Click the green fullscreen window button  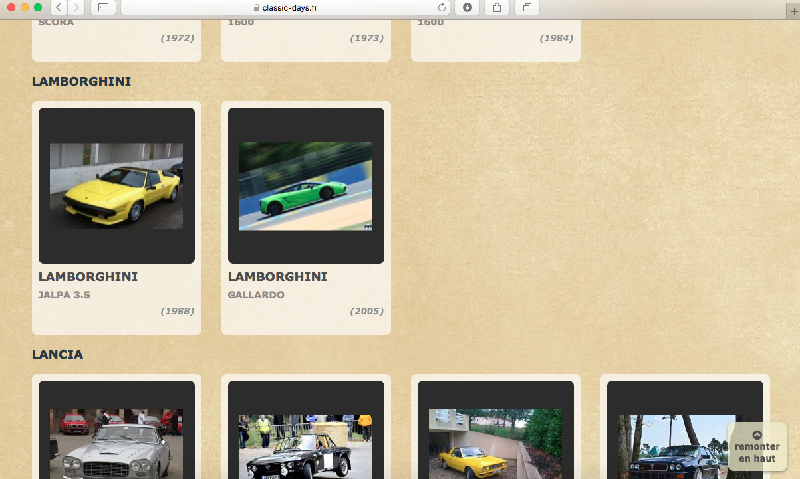38,7
